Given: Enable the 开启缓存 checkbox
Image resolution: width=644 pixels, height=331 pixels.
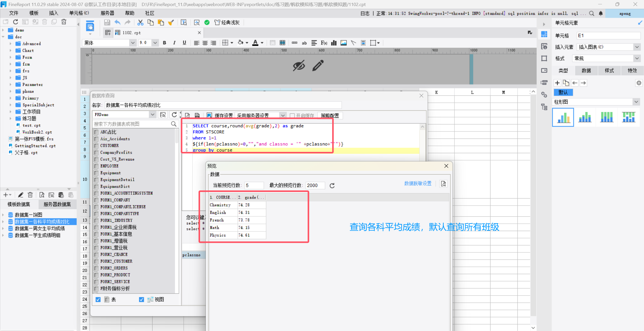Looking at the screenshot, I should pos(292,116).
